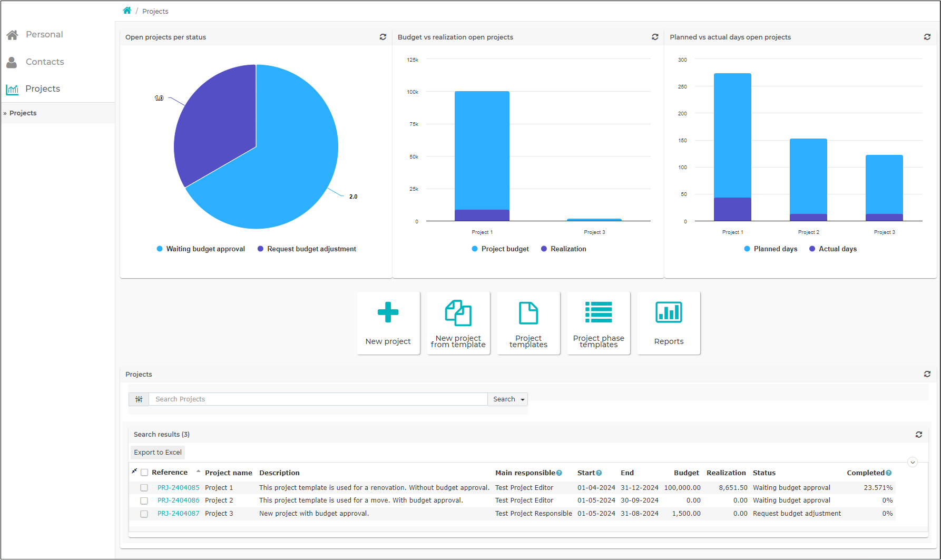Select the Projects sidebar section

(43, 89)
